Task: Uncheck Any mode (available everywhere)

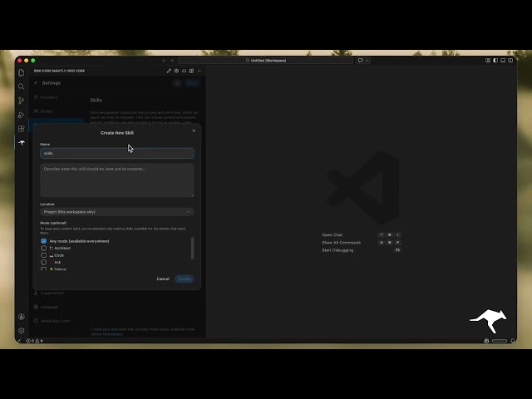Action: click(x=44, y=241)
